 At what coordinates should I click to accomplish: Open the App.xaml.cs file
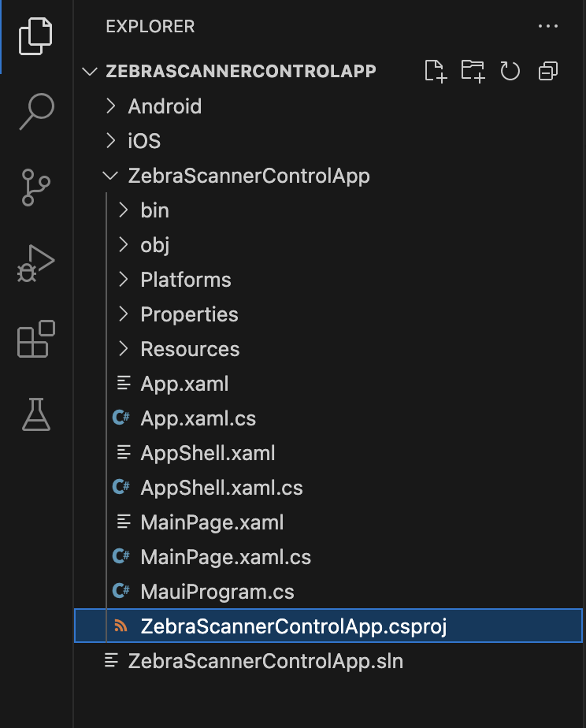[198, 418]
